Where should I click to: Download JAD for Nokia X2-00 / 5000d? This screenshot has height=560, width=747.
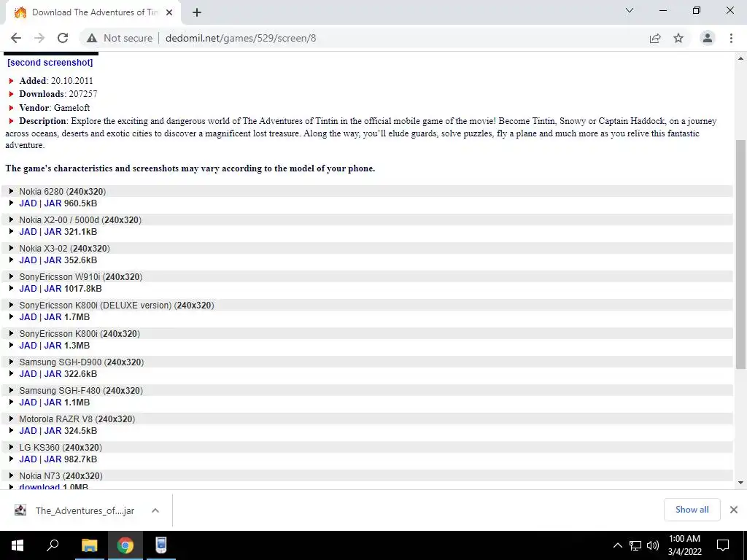tap(28, 232)
